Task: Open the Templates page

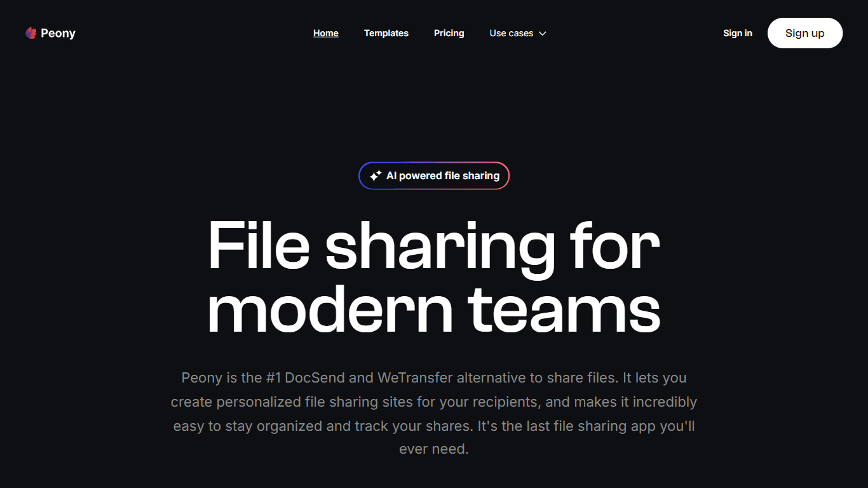Action: click(x=386, y=33)
